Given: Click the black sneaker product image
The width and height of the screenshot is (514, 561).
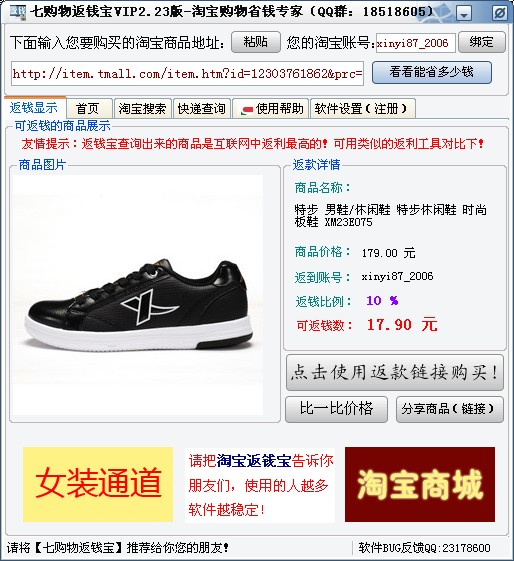Looking at the screenshot, I should tap(138, 295).
